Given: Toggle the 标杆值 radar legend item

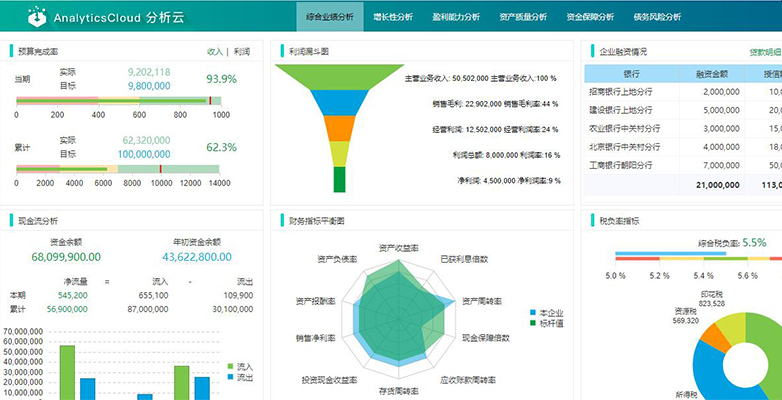Looking at the screenshot, I should [547, 323].
